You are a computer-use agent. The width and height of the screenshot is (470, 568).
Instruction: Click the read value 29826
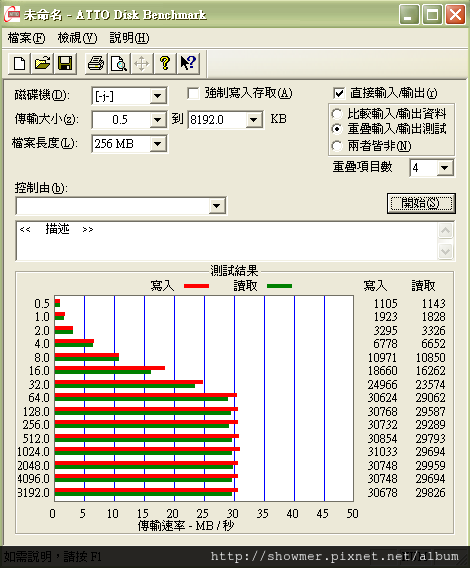(x=430, y=493)
